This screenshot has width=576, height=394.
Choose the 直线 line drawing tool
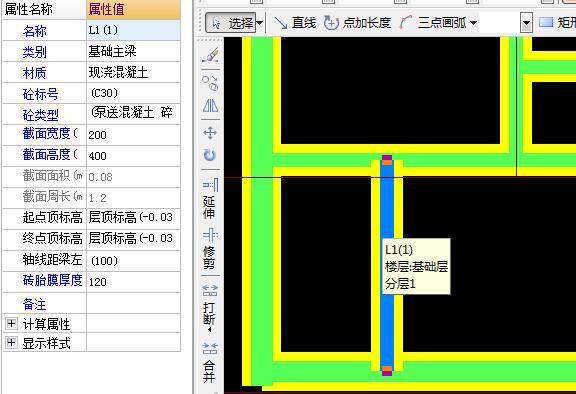[x=295, y=23]
